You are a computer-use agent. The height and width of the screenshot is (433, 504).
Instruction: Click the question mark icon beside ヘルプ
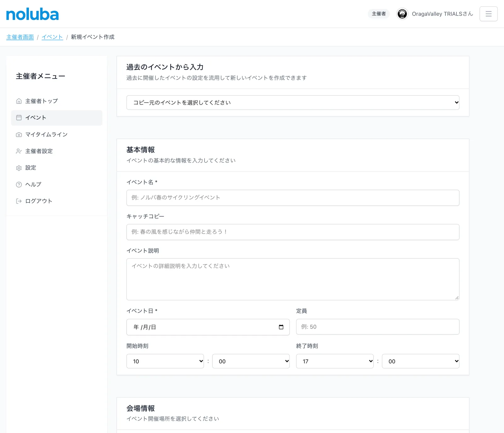pos(19,185)
